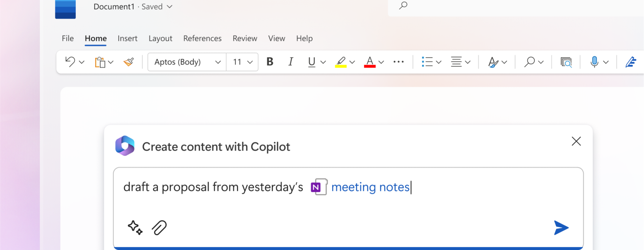The width and height of the screenshot is (644, 250).
Task: Open the Editor pen icon
Action: tap(631, 62)
